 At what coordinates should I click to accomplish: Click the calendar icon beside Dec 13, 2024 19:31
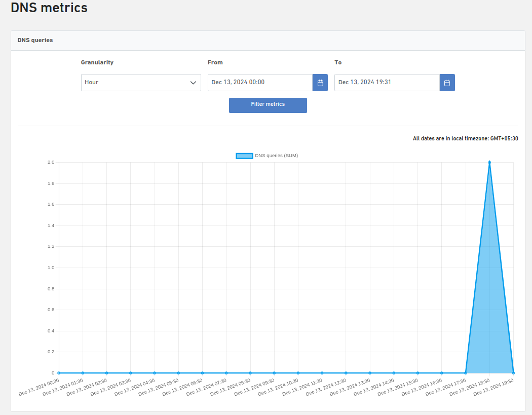click(x=447, y=82)
